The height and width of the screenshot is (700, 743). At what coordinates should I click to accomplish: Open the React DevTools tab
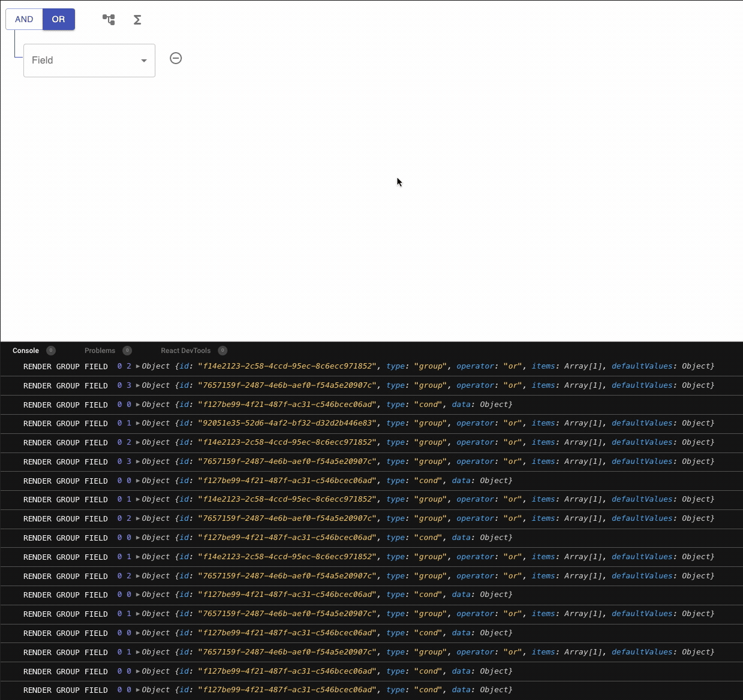click(x=185, y=351)
